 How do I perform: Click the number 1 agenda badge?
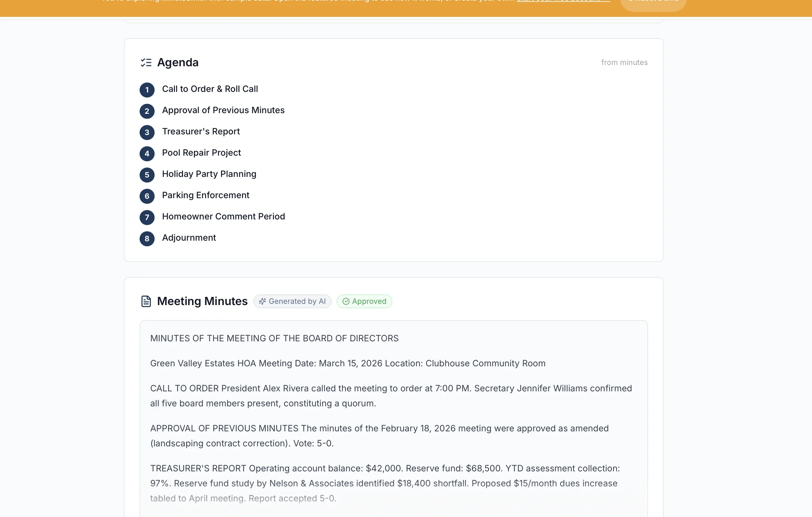pyautogui.click(x=147, y=90)
